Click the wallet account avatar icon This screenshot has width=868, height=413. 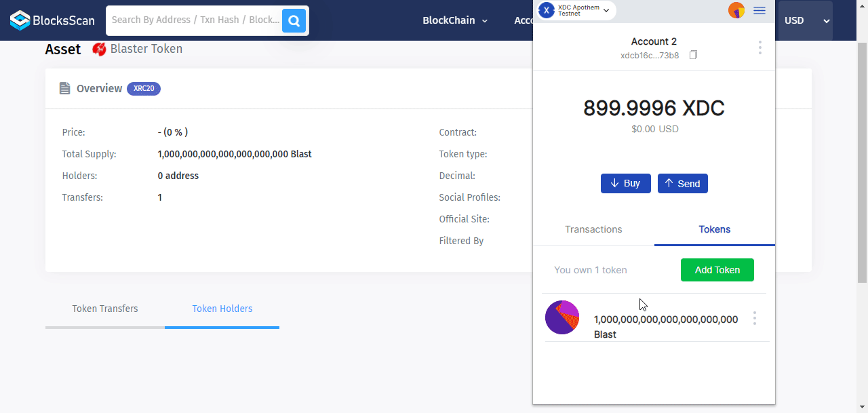736,10
